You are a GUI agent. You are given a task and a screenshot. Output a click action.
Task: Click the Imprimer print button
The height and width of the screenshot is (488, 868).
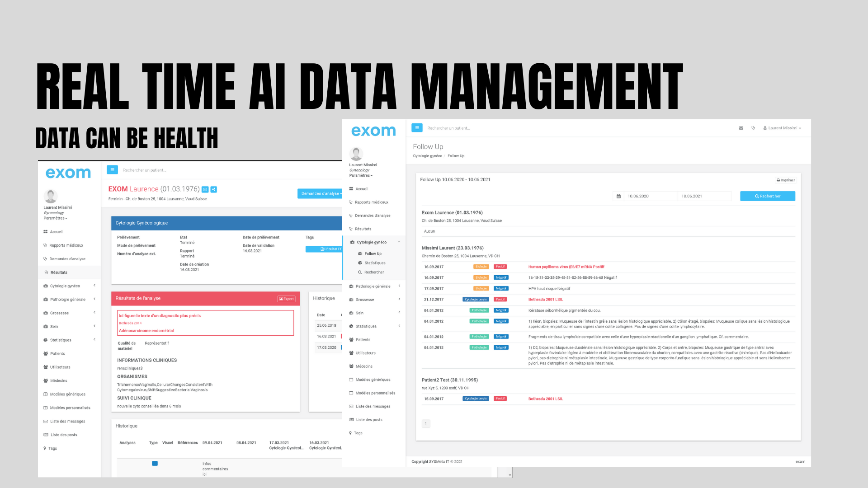click(786, 180)
